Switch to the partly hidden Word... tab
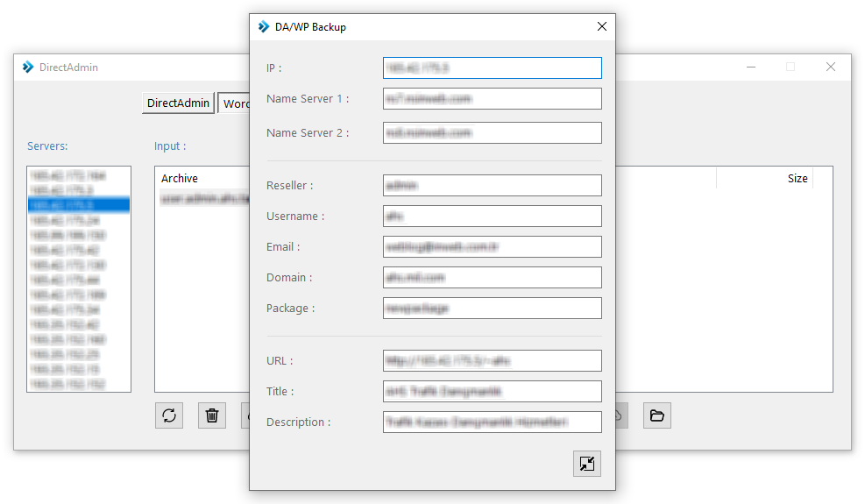This screenshot has width=865, height=504. 235,103
